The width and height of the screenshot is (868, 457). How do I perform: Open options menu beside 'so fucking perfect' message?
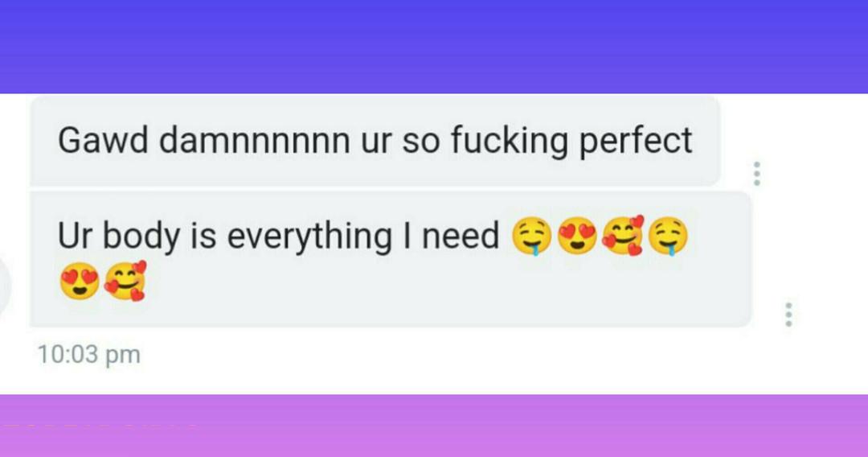pos(757,173)
